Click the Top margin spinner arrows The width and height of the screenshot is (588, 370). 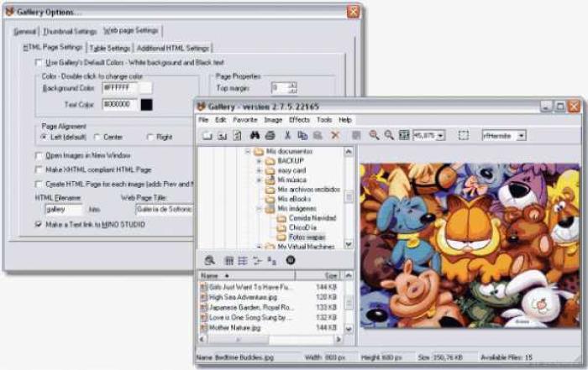click(x=293, y=88)
